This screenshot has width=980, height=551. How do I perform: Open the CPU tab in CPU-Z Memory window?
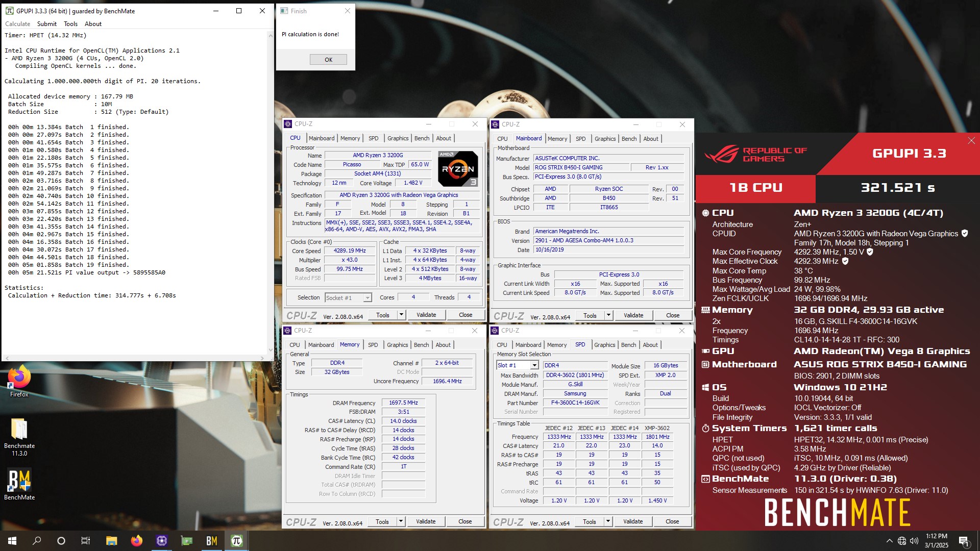tap(295, 345)
